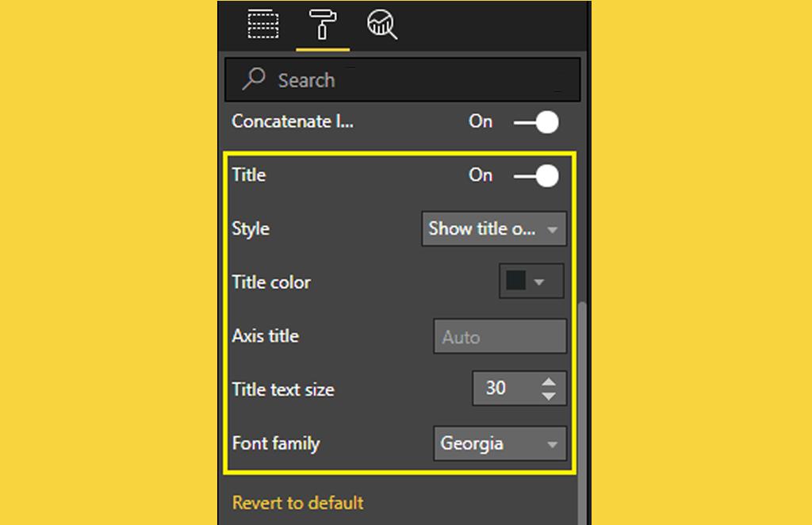The image size is (812, 525).
Task: Click the Title text size value 30
Action: point(496,388)
